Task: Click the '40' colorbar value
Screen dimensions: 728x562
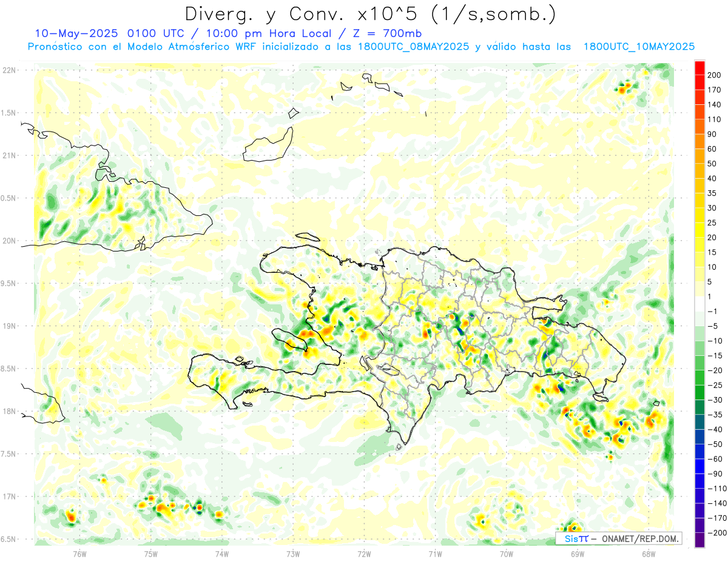Action: click(713, 178)
